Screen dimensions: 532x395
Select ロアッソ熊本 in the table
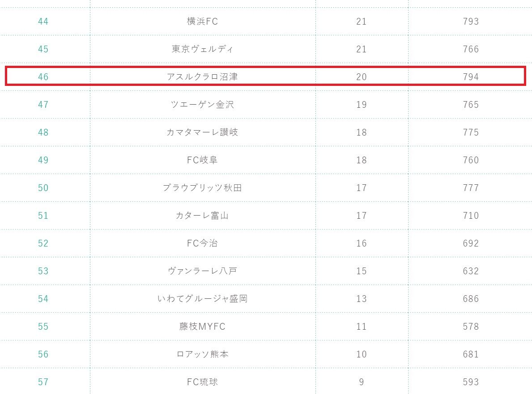pyautogui.click(x=202, y=354)
